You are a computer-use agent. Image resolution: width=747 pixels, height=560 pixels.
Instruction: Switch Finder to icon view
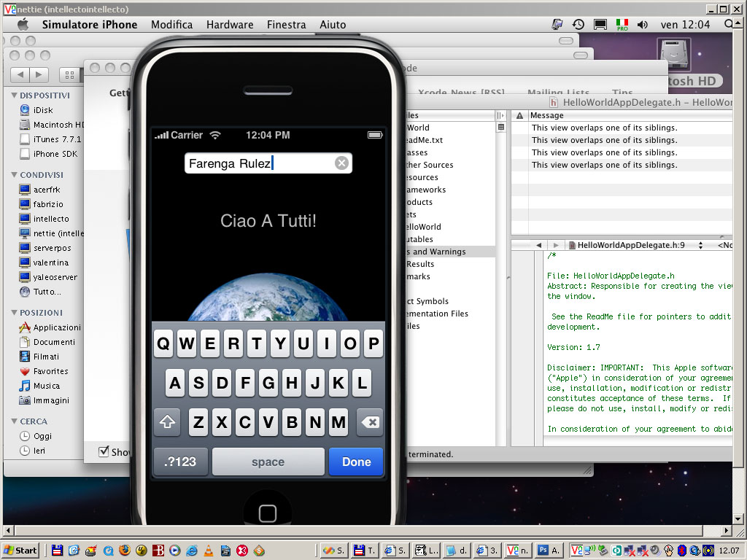click(69, 75)
